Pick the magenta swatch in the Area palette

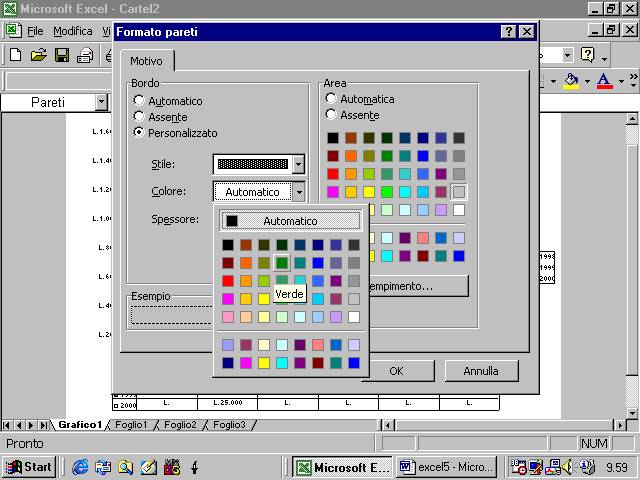(333, 192)
